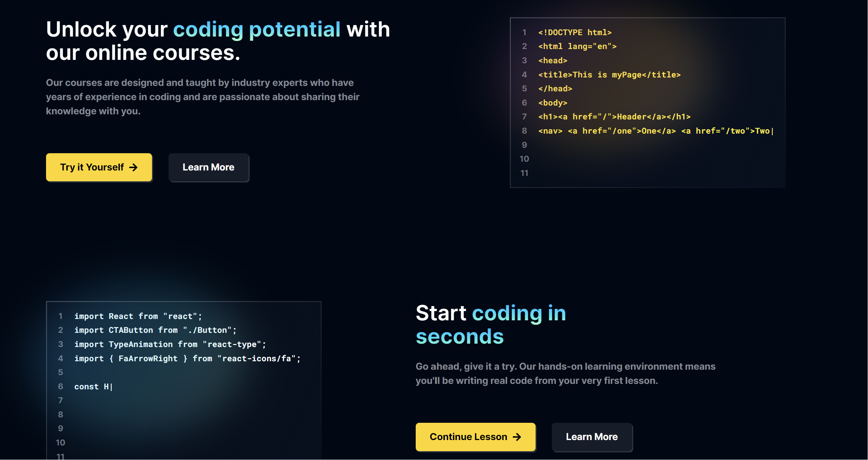The width and height of the screenshot is (868, 460).
Task: Click Learn More button beside Continue Lesson
Action: 592,437
